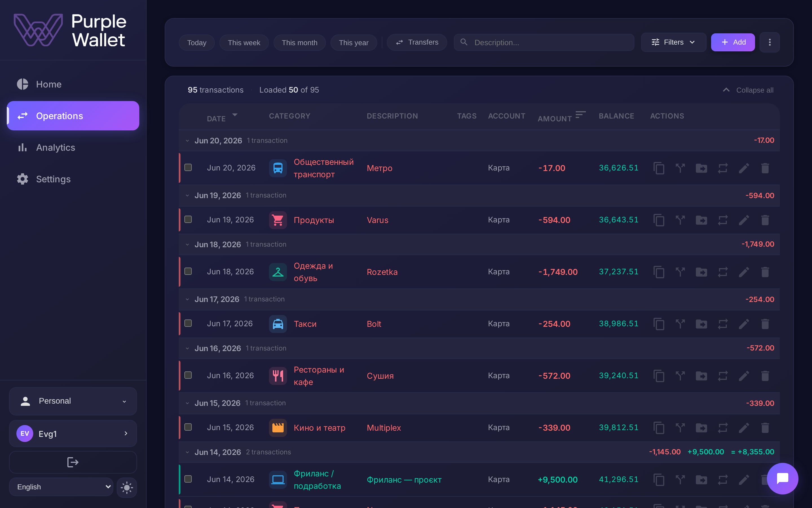Edit the Varus transaction
The height and width of the screenshot is (508, 812).
(x=744, y=220)
